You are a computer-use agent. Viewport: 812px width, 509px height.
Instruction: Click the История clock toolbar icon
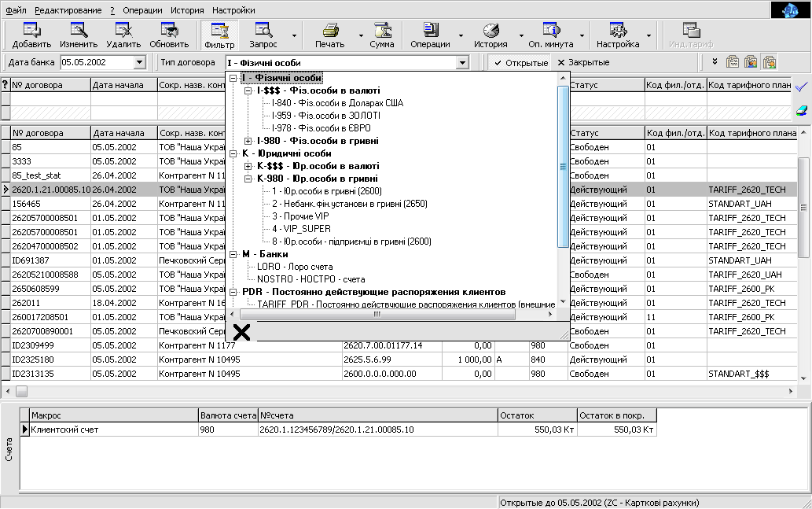tap(491, 30)
